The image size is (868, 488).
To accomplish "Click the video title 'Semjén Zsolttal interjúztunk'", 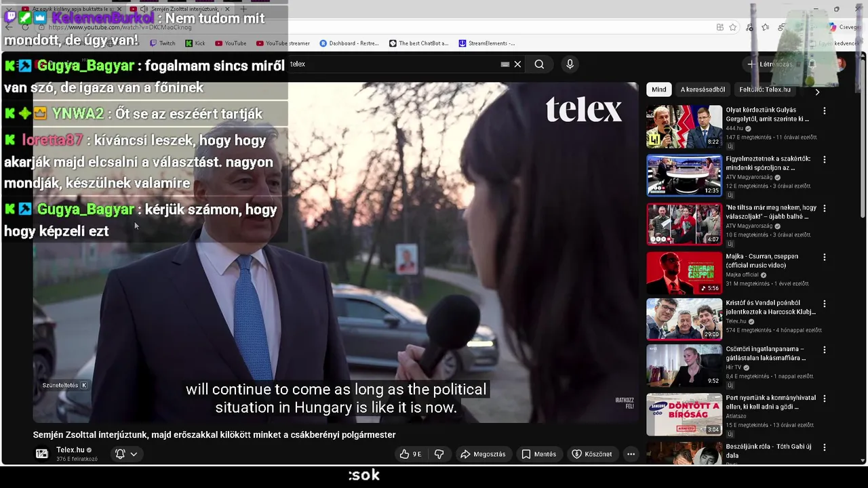I will (x=214, y=435).
